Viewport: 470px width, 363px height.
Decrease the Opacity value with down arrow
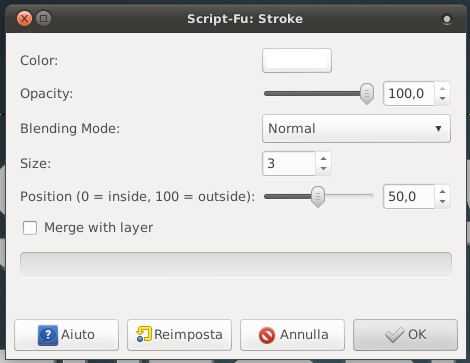442,99
